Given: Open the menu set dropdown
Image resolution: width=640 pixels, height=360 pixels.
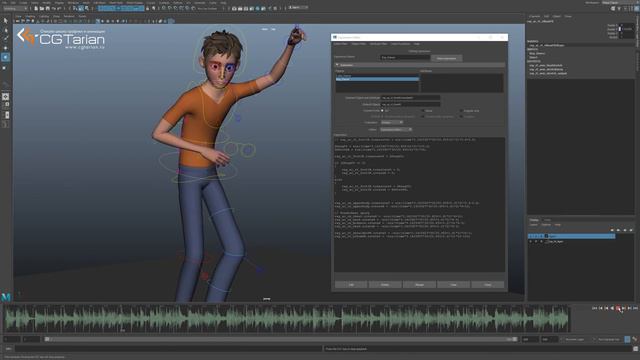Looking at the screenshot, I should (x=16, y=8).
